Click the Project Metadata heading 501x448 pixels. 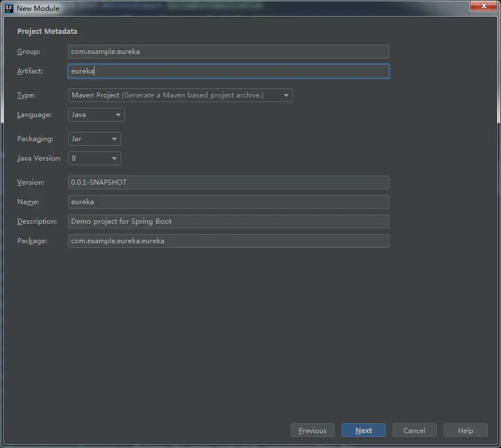(47, 32)
